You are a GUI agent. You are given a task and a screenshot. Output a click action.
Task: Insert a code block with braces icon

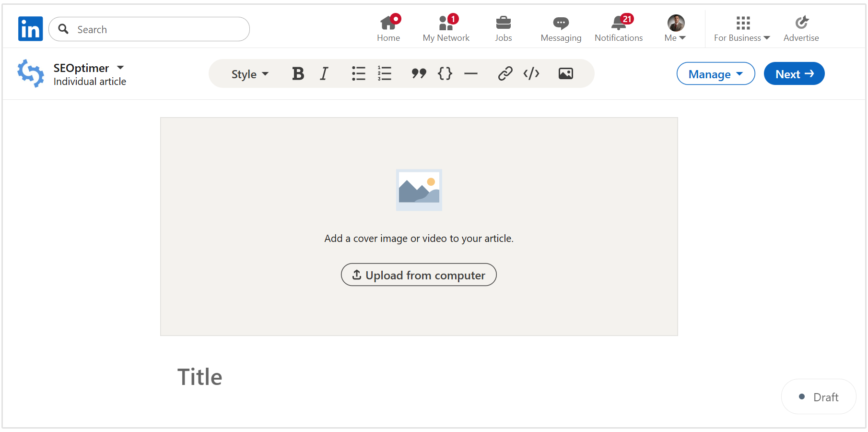[x=445, y=73]
